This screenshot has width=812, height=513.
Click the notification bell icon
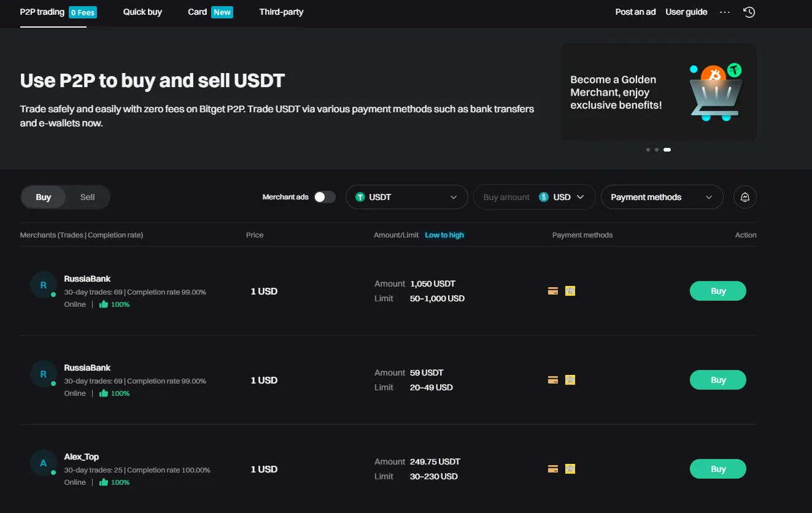745,197
